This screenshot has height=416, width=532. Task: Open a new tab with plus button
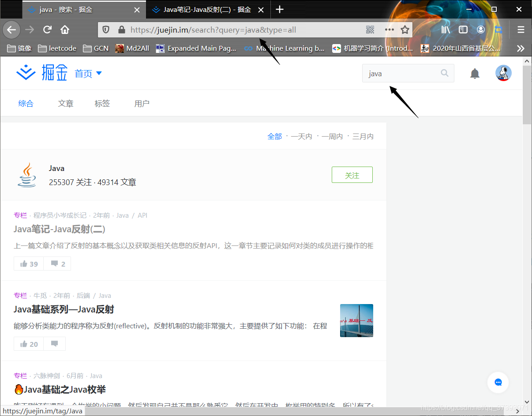point(279,9)
